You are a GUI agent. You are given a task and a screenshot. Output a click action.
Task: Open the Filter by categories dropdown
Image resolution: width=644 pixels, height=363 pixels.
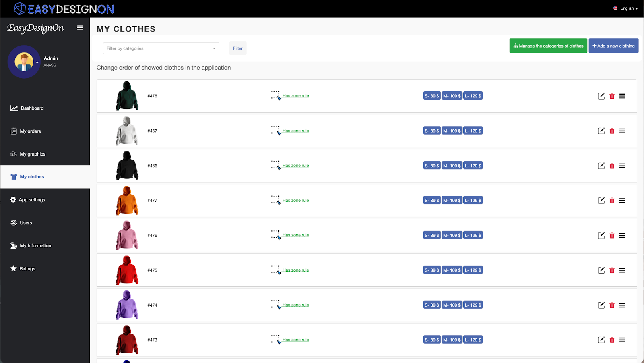point(161,48)
